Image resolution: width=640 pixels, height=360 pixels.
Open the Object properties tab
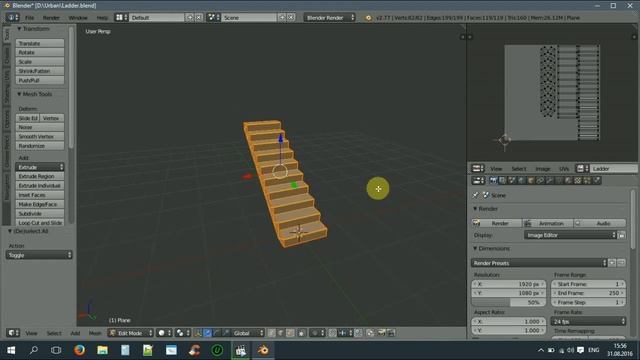click(531, 180)
